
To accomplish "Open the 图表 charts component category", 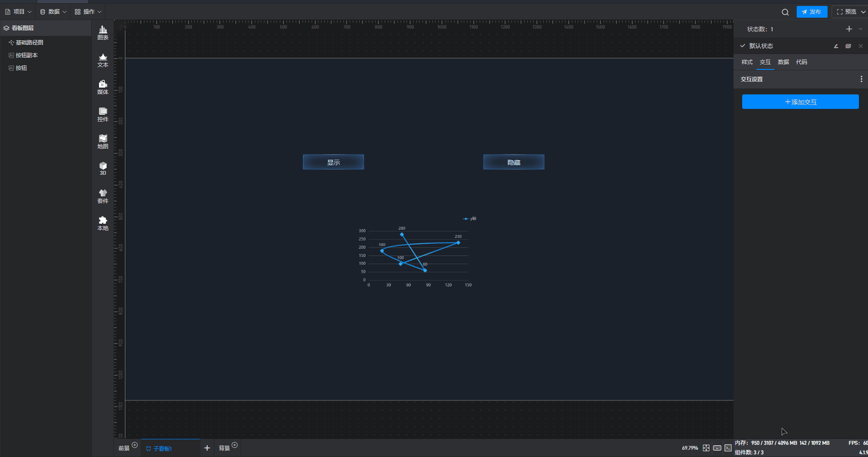I will (x=103, y=33).
